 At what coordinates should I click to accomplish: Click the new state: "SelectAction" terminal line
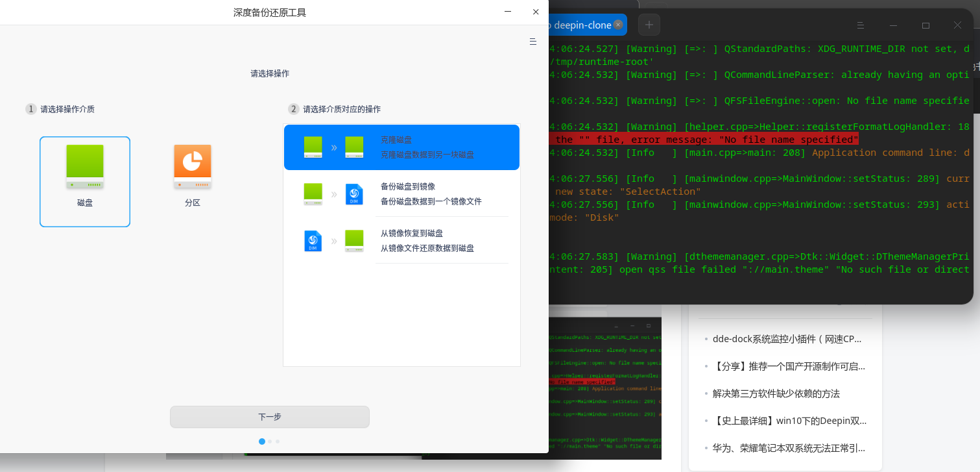(x=628, y=192)
